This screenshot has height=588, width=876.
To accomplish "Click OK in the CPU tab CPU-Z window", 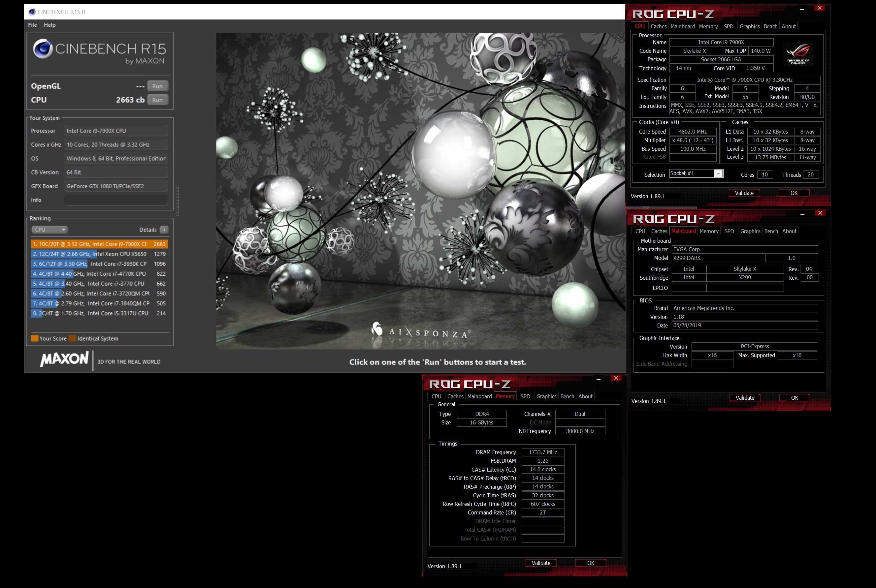I will pos(794,193).
